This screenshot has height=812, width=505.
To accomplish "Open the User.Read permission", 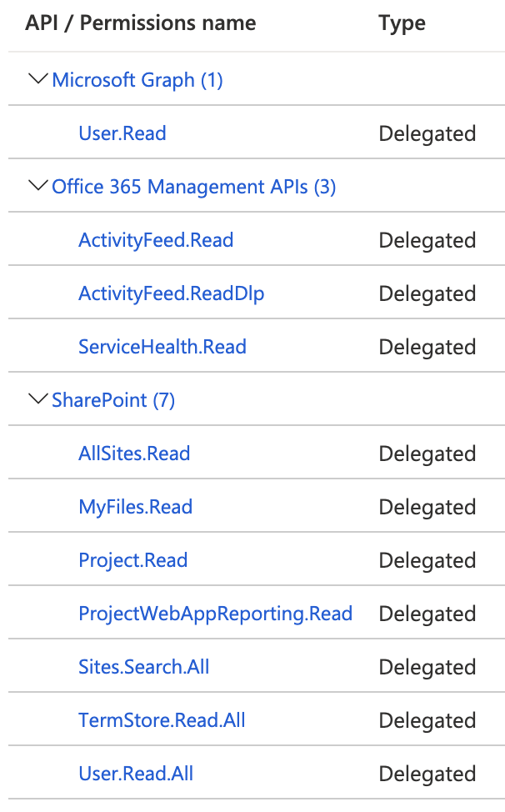I will tap(122, 133).
